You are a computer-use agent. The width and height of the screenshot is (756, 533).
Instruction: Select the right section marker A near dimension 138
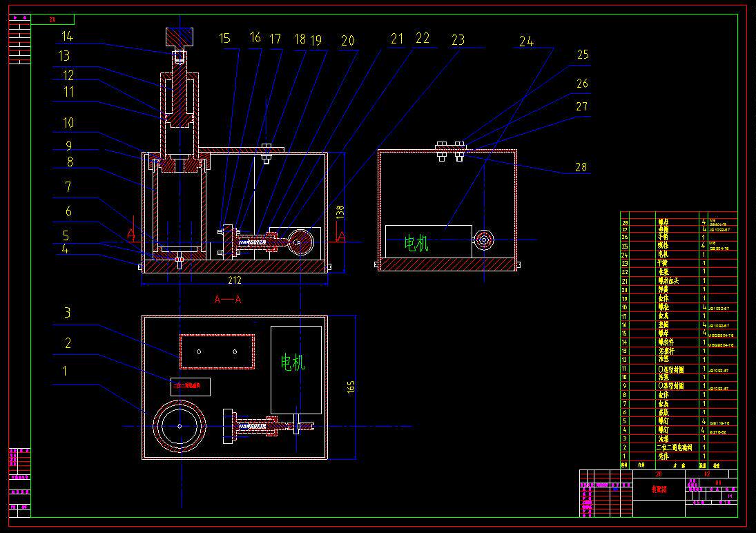341,236
